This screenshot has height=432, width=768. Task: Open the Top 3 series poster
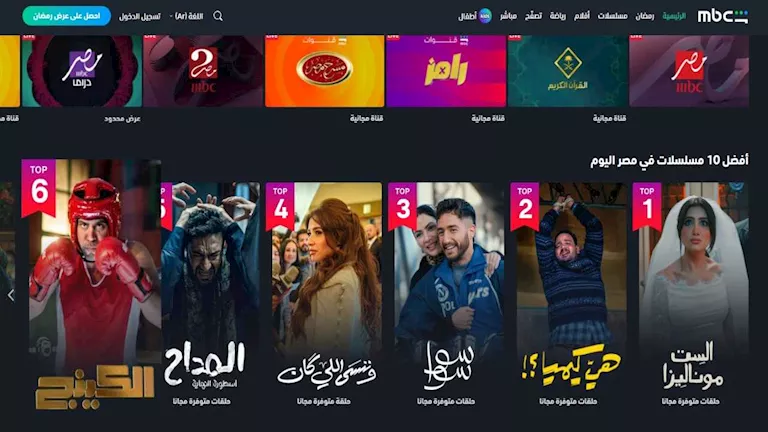(446, 289)
